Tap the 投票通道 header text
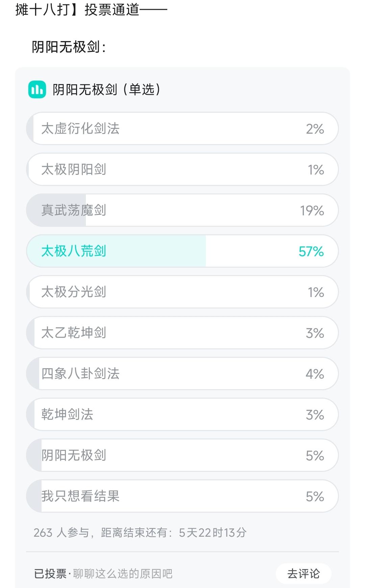Image resolution: width=365 pixels, height=588 pixels. pos(112,10)
